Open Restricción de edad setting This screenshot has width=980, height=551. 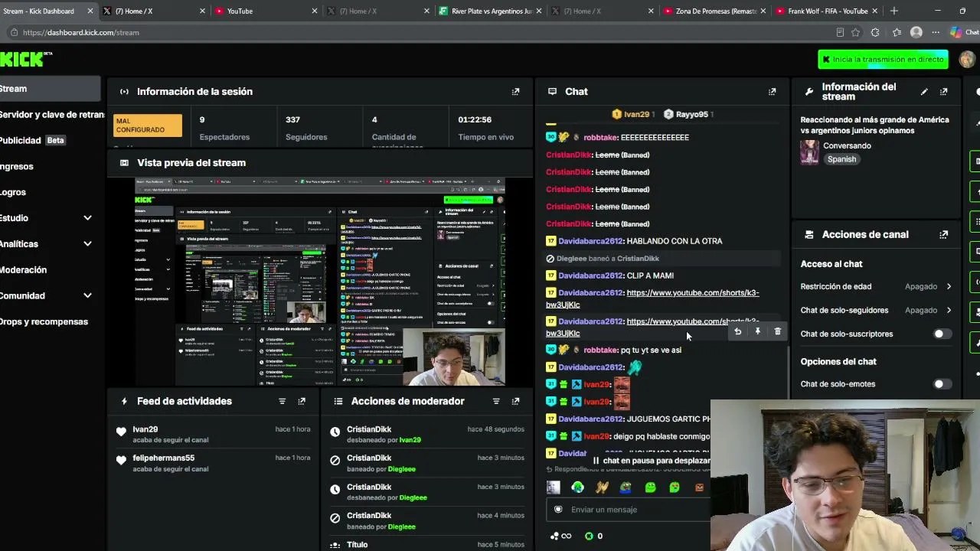click(x=876, y=287)
